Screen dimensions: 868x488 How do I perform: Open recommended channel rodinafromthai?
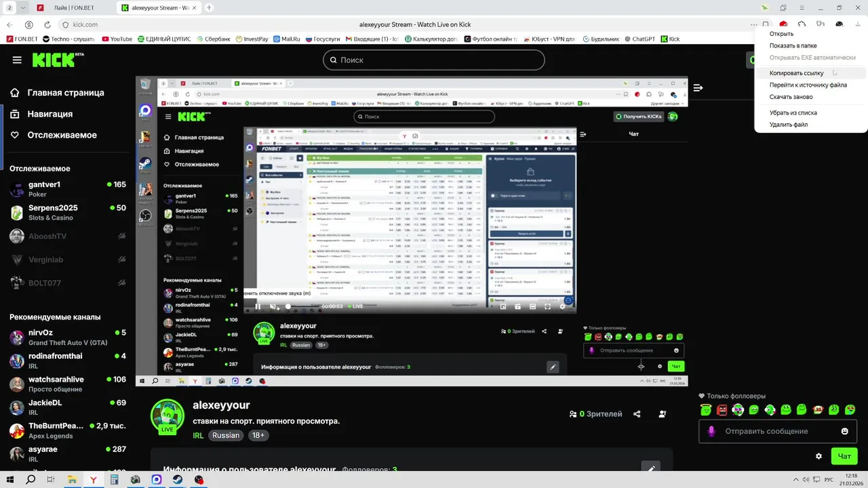pyautogui.click(x=68, y=361)
